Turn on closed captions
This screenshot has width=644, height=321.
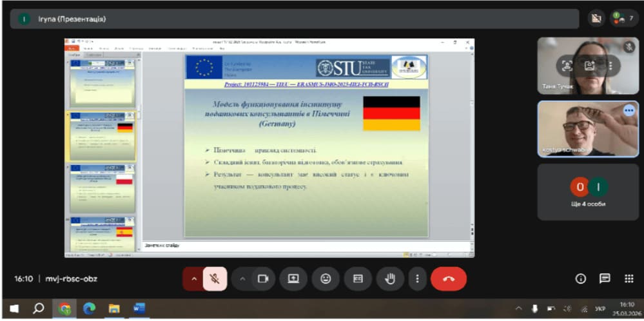coord(358,278)
